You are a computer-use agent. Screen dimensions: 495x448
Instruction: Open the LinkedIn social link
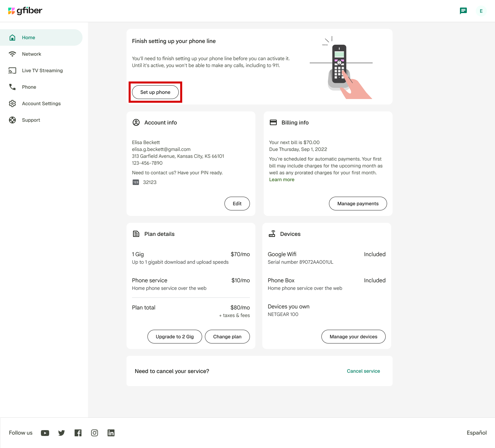[111, 433]
